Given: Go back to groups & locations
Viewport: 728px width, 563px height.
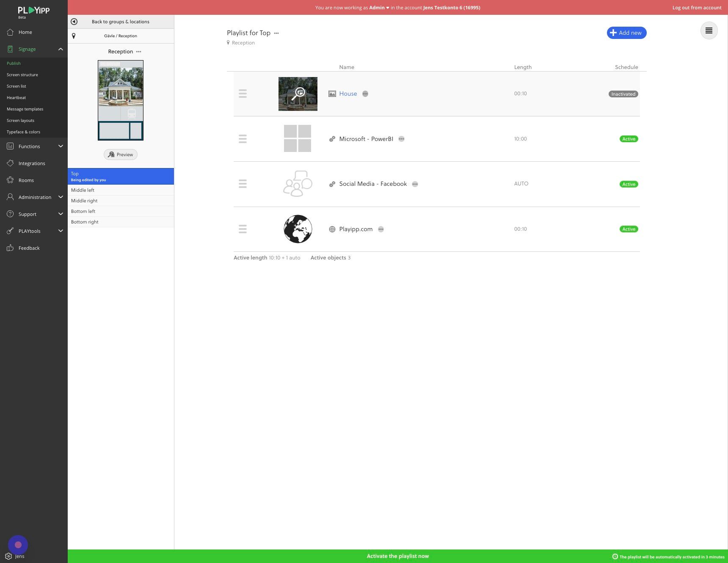Looking at the screenshot, I should click(x=121, y=22).
